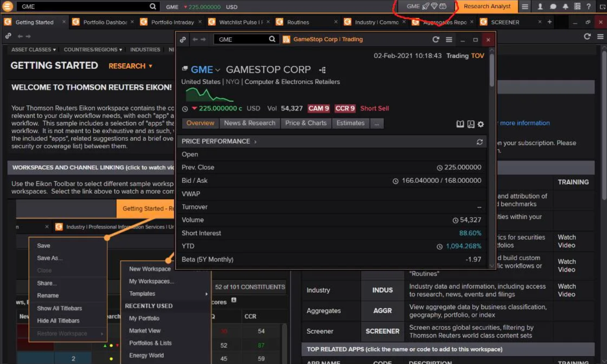Select the Estimates tab
This screenshot has height=364, width=607.
(x=350, y=123)
